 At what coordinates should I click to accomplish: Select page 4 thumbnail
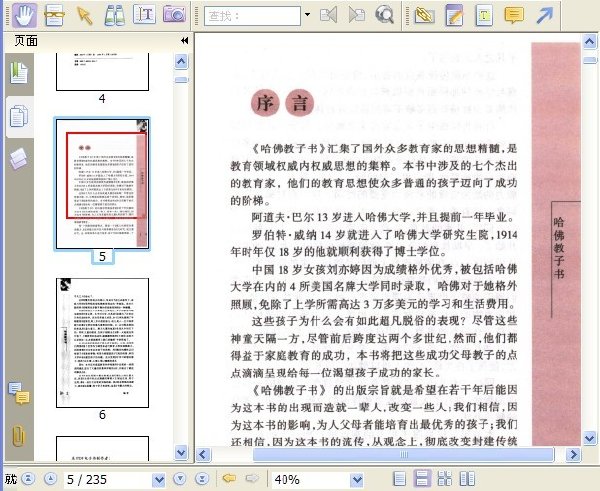click(102, 72)
